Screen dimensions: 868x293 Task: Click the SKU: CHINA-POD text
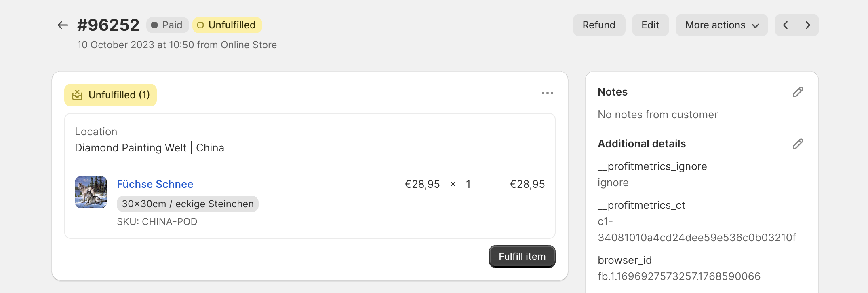(x=157, y=222)
